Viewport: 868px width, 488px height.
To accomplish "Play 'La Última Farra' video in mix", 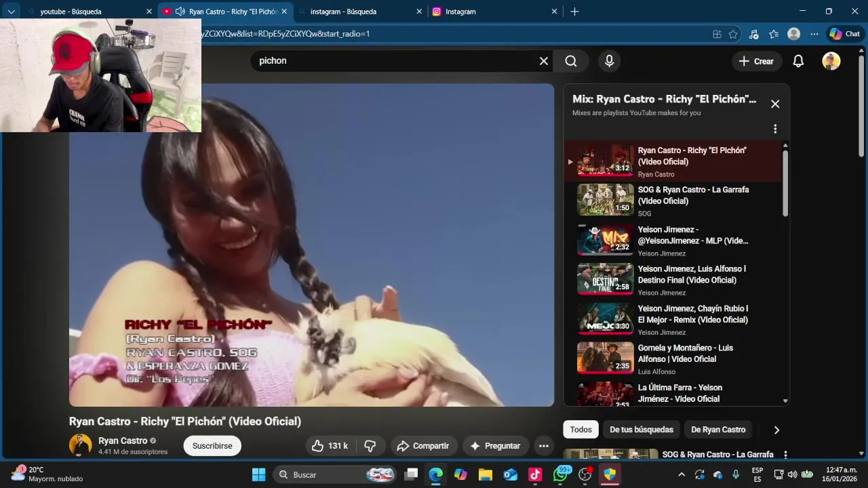I will (x=673, y=393).
